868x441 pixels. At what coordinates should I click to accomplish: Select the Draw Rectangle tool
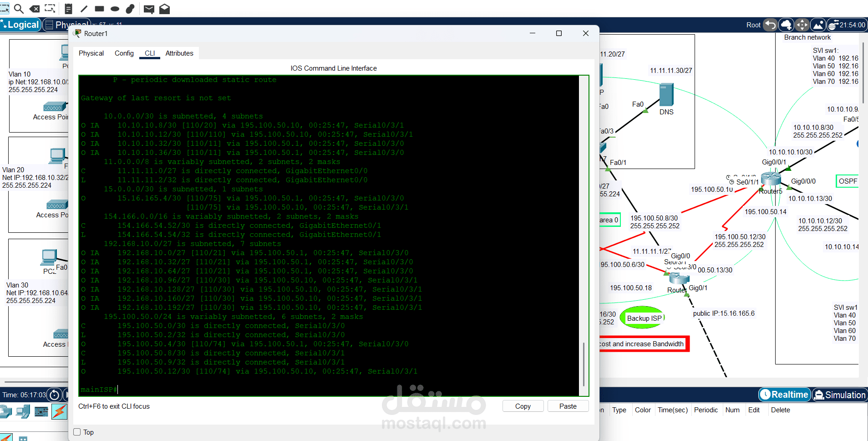(x=99, y=8)
